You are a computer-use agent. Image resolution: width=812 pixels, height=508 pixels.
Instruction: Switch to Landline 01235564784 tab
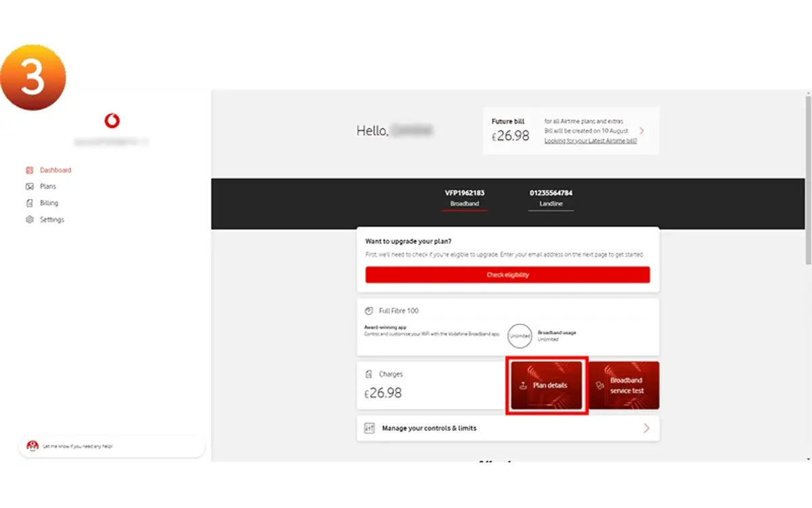(x=551, y=198)
